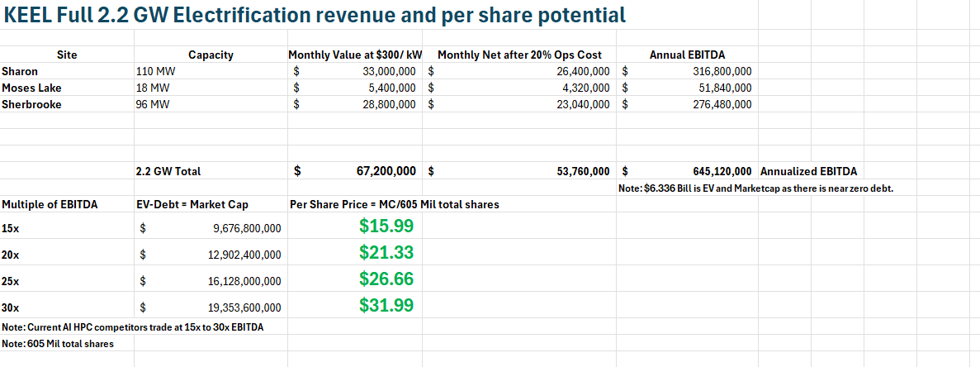
Task: Select the green $15.99 share price
Action: pos(386,226)
